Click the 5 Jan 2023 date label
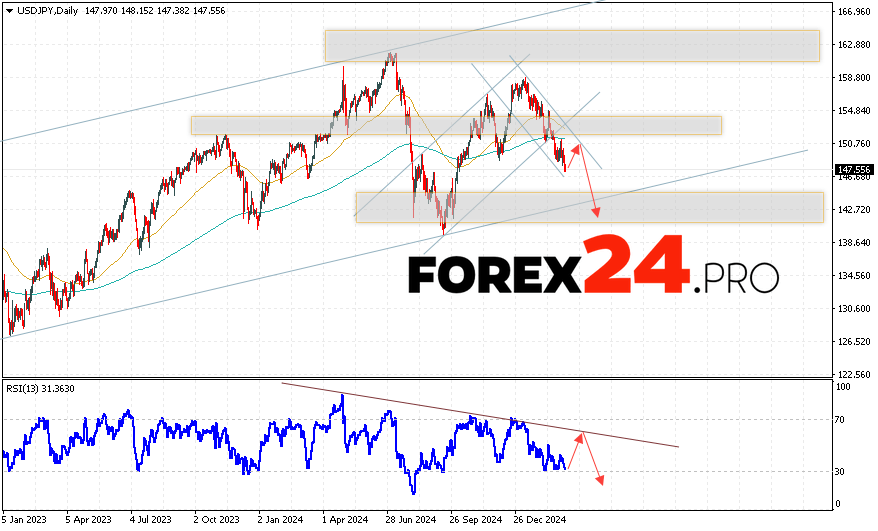This screenshot has width=878, height=531. click(26, 520)
